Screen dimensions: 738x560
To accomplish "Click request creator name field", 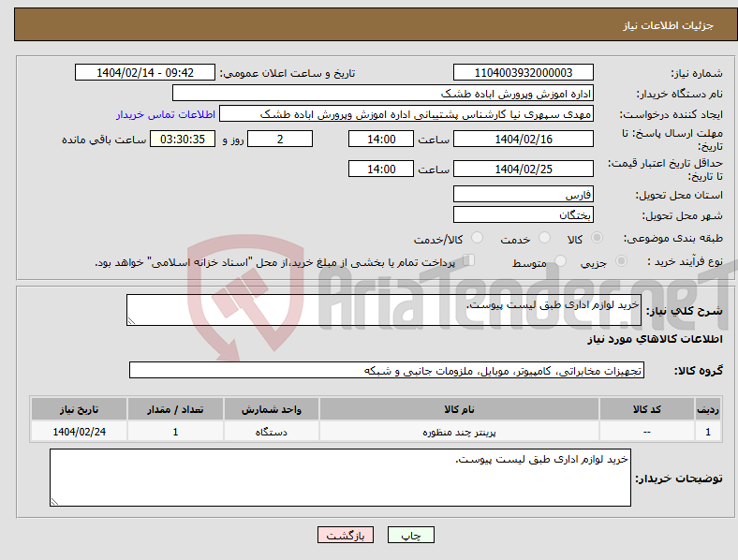I will 406,114.
